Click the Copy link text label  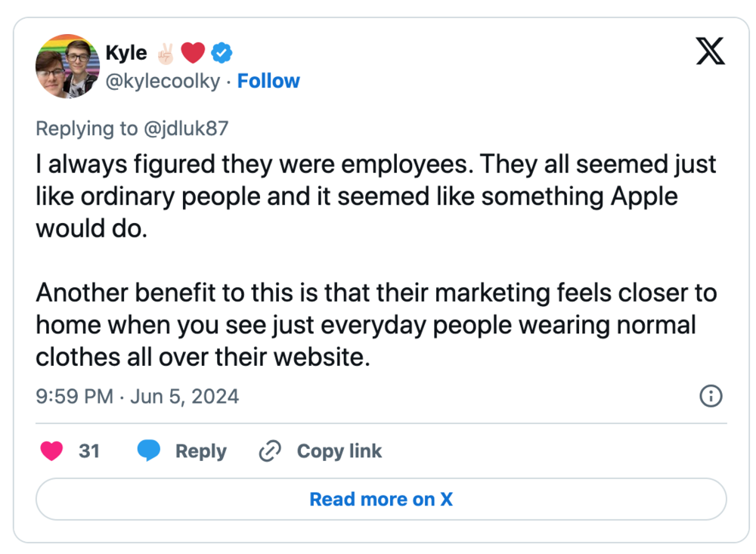(339, 451)
